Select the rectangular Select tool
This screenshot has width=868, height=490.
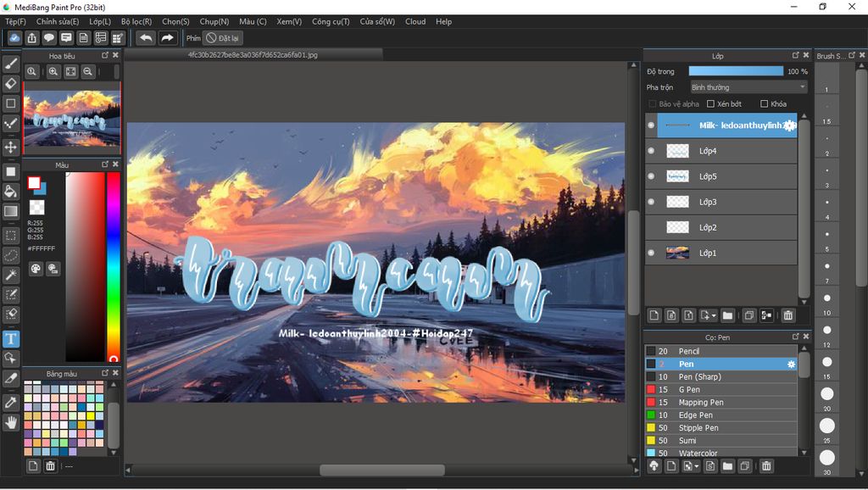coord(10,236)
